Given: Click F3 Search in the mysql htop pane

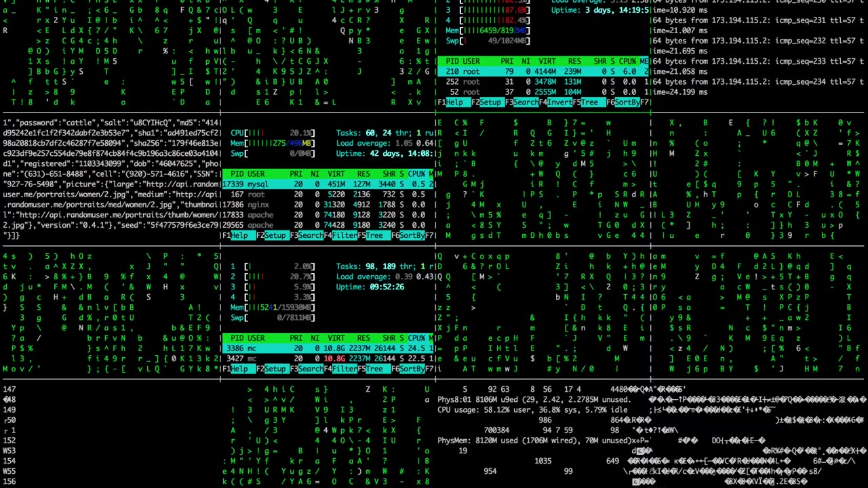Looking at the screenshot, I should 307,235.
